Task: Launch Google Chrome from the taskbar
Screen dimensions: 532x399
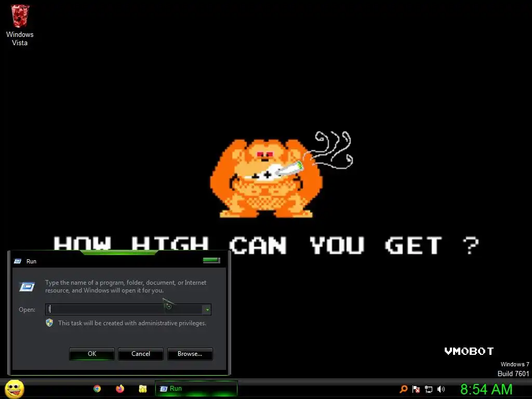Action: (97, 389)
